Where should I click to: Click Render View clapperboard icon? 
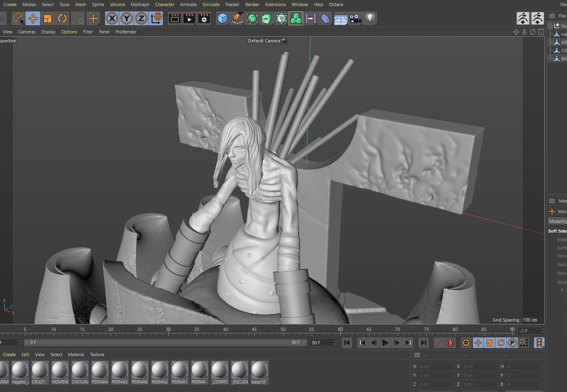[x=175, y=18]
